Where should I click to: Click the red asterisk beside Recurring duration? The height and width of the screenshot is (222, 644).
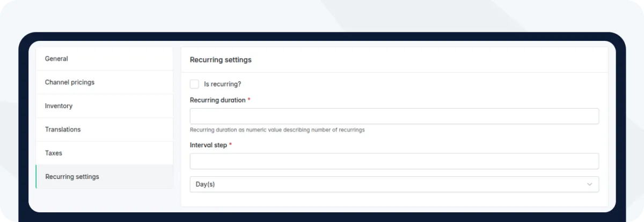click(249, 100)
